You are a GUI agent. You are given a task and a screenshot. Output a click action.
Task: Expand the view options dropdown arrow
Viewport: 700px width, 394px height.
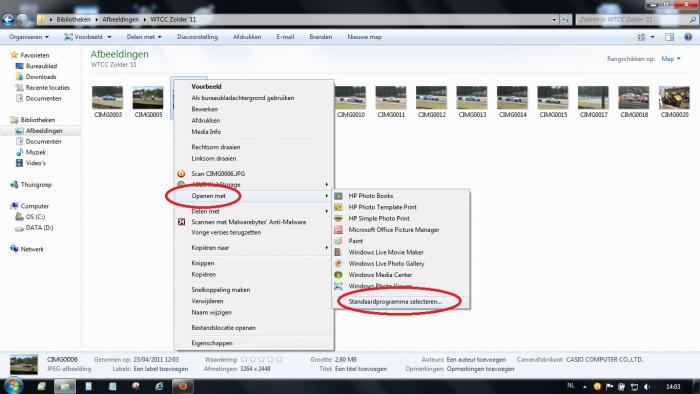pos(652,37)
